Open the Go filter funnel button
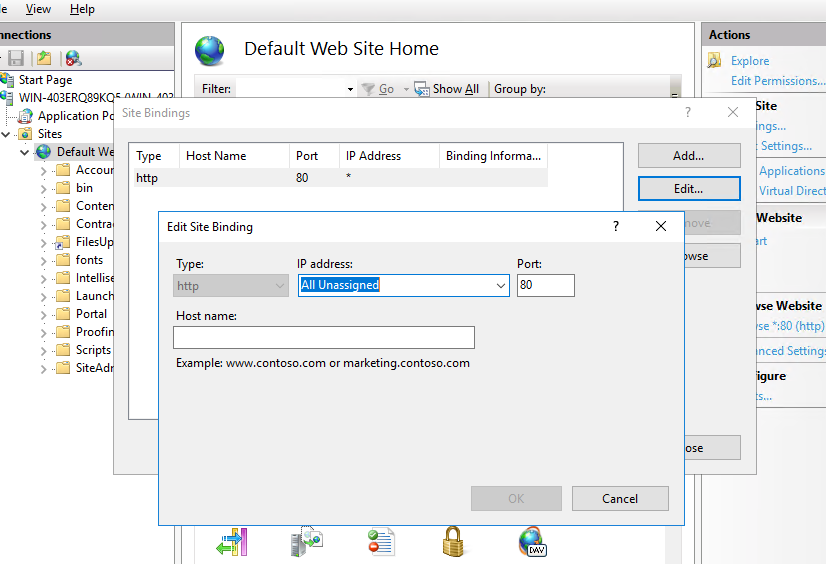This screenshot has width=826, height=564. (368, 89)
